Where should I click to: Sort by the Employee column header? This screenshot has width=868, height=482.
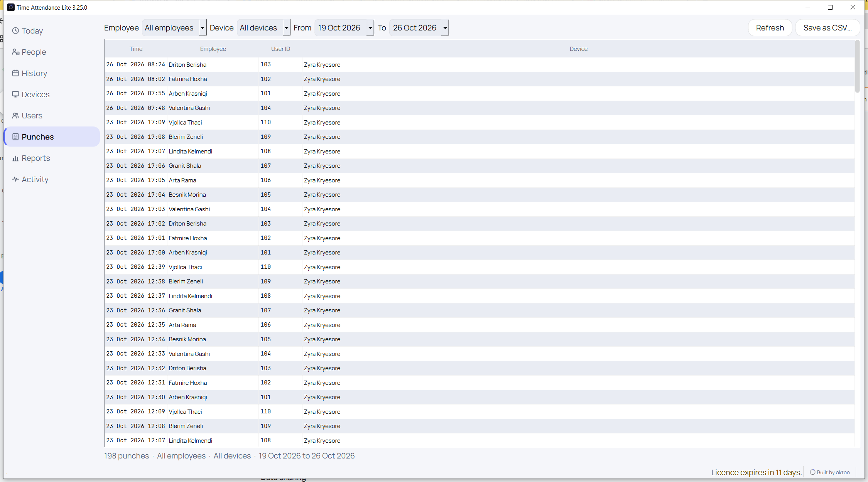coord(213,49)
